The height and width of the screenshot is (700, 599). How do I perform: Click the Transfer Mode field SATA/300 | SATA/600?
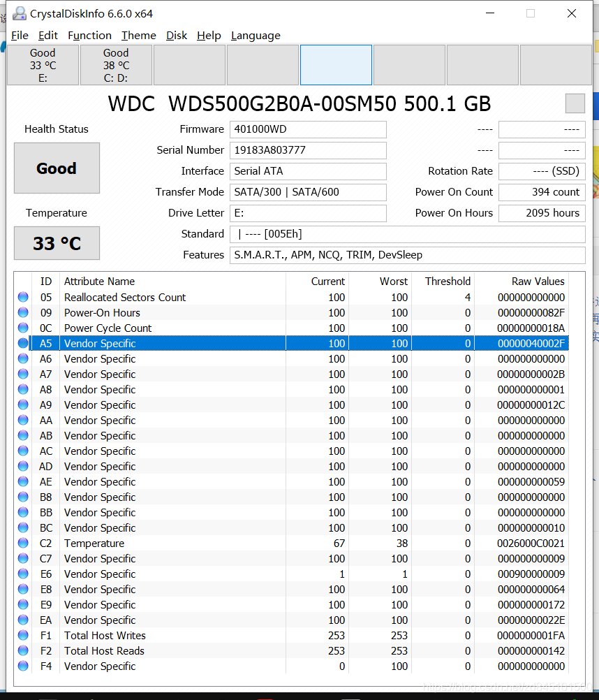click(308, 192)
